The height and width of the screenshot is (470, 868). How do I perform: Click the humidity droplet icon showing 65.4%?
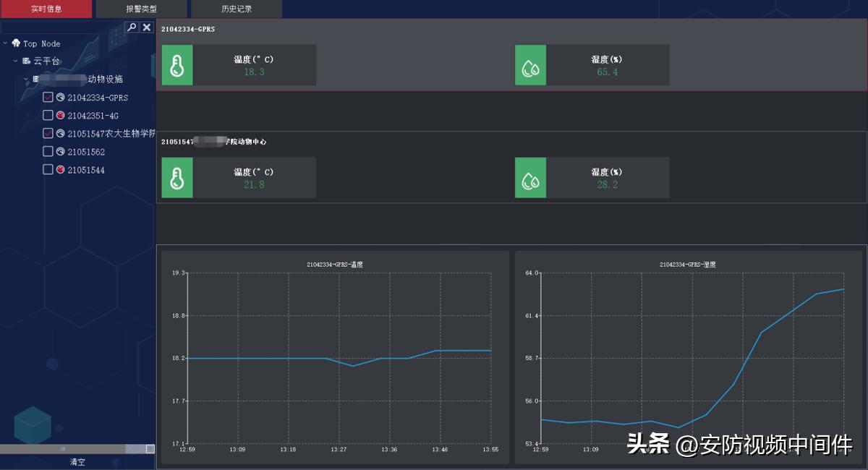pos(530,64)
